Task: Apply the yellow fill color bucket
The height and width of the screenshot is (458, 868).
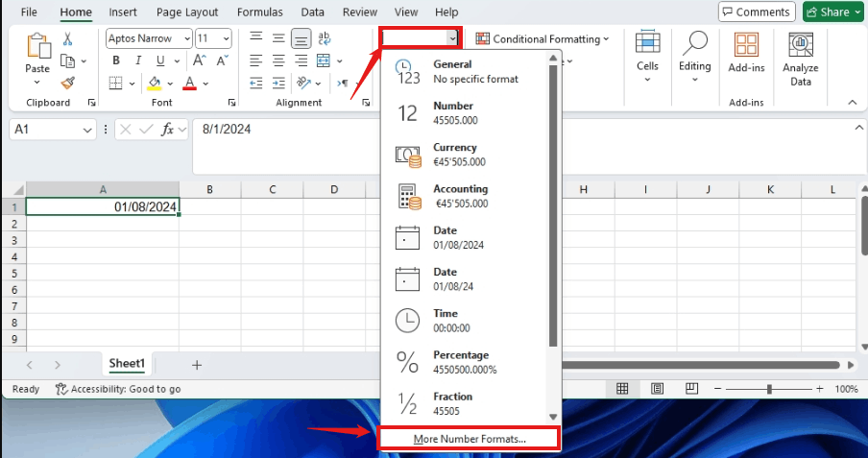Action: pyautogui.click(x=155, y=84)
